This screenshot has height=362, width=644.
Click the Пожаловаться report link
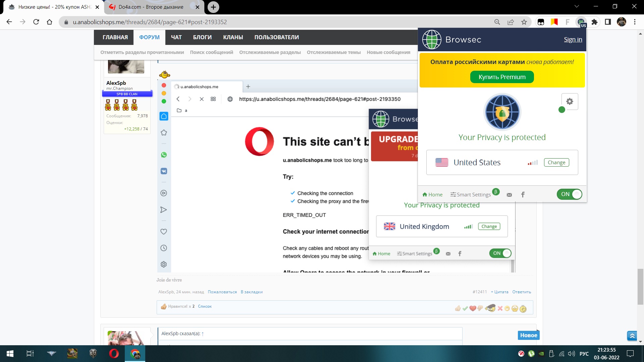[x=222, y=292]
